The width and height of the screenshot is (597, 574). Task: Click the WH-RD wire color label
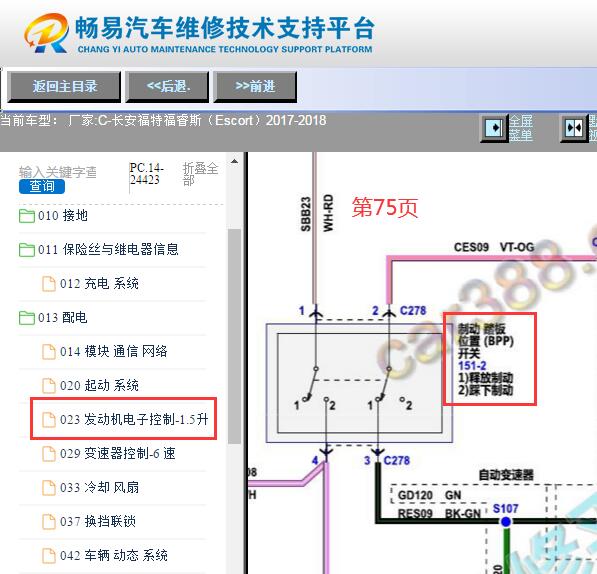coord(328,213)
